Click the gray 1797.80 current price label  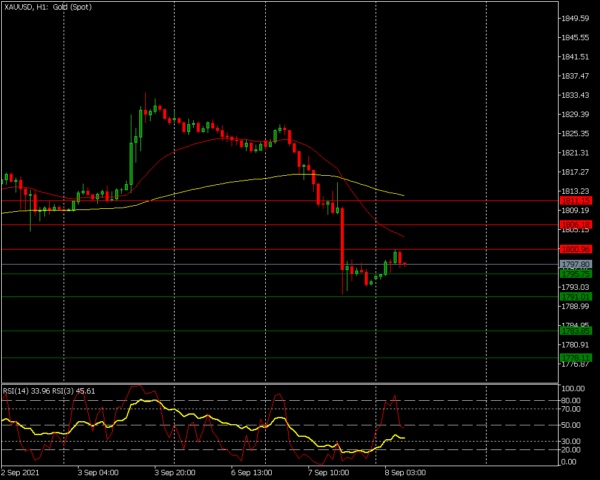tap(579, 264)
